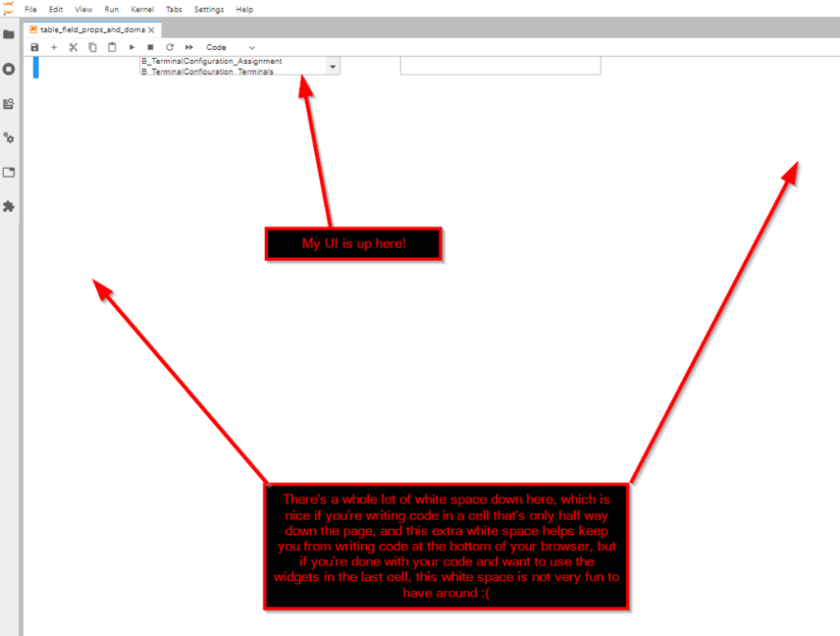
Task: Run the selected cell
Action: [131, 47]
